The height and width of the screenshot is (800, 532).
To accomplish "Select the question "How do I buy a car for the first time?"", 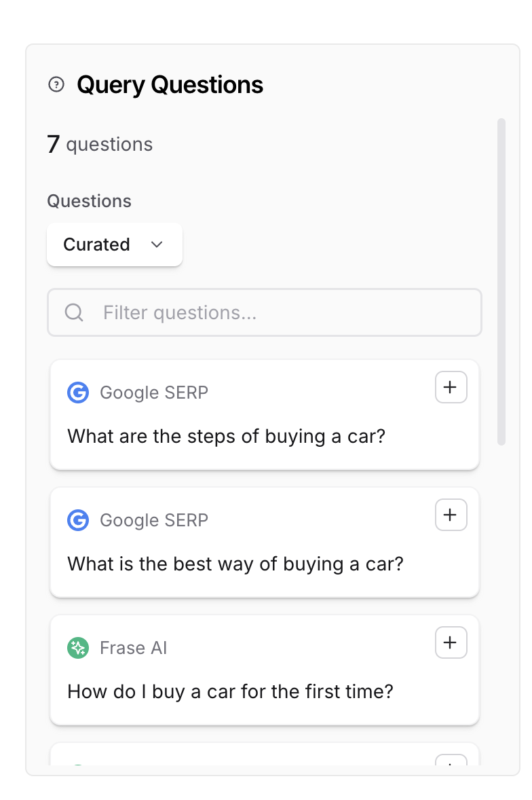I will point(230,691).
